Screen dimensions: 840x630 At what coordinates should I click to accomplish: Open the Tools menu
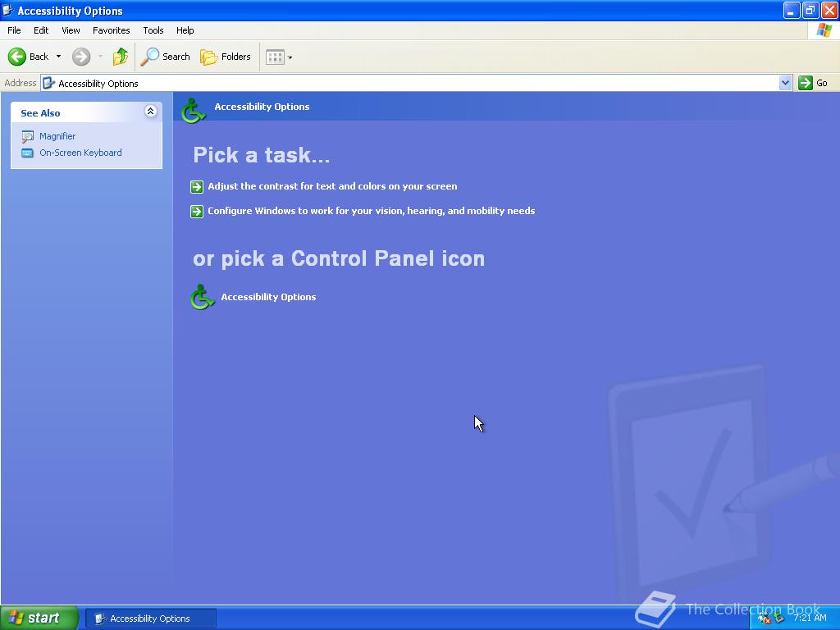pyautogui.click(x=153, y=30)
